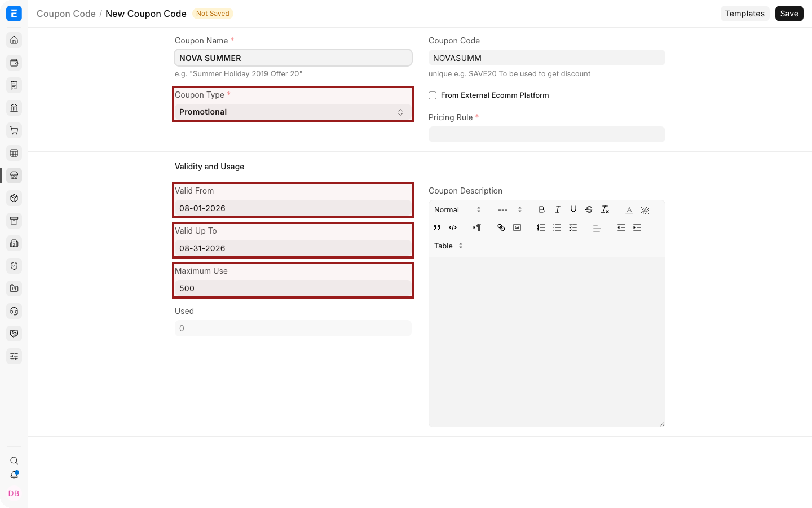
Task: Click the Valid Up To date field
Action: click(x=293, y=248)
